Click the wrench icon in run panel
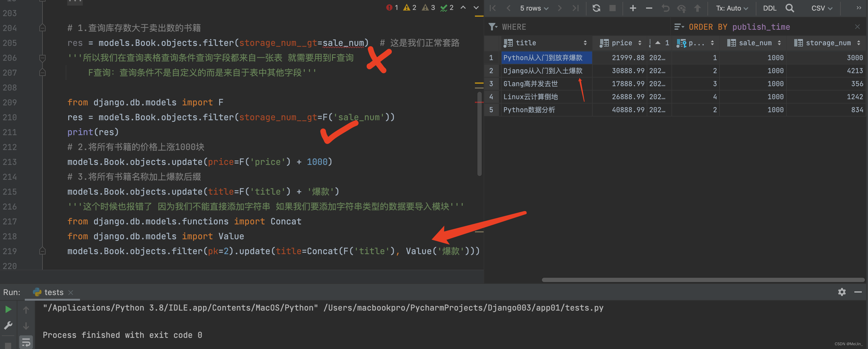The width and height of the screenshot is (868, 349). (8, 325)
